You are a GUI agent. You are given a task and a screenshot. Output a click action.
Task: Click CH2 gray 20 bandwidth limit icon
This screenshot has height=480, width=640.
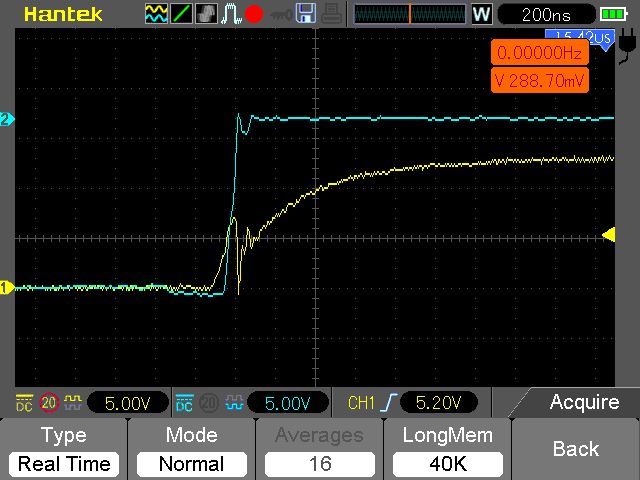[x=209, y=403]
